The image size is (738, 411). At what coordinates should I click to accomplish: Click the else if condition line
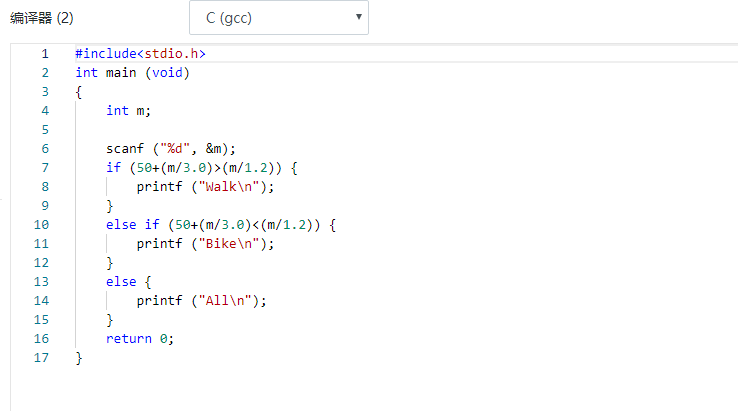pos(221,225)
